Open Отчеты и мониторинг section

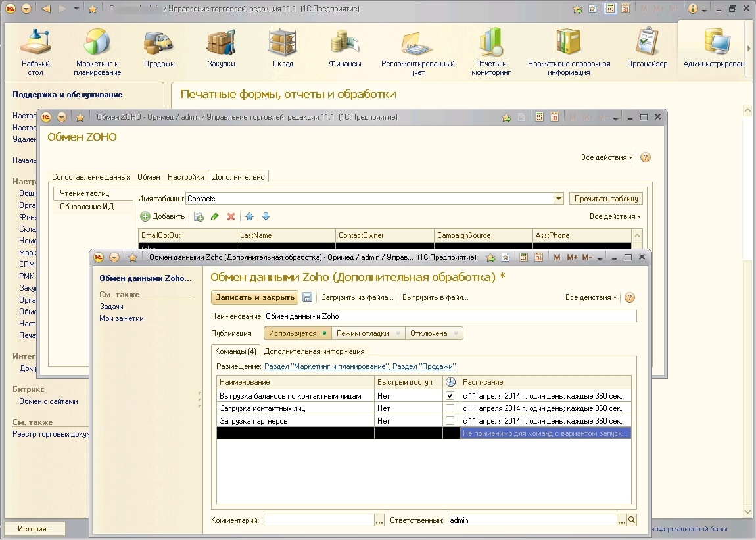coord(491,52)
